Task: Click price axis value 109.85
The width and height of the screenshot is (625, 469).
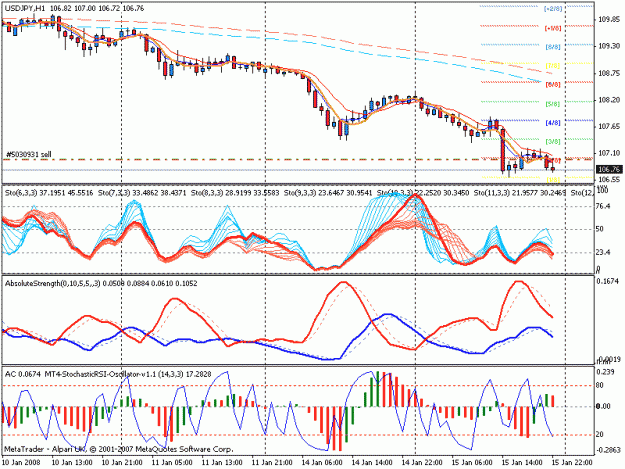Action: click(x=609, y=20)
